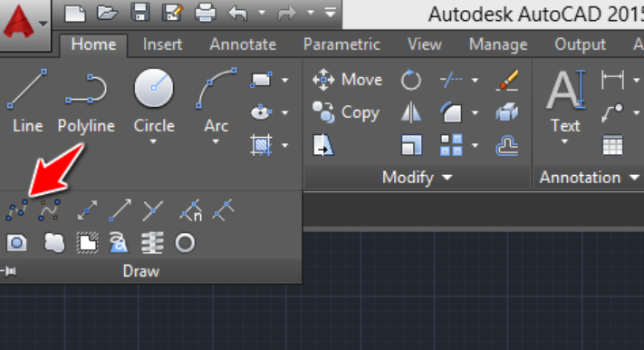Select the Rotate tool
The width and height of the screenshot is (644, 350).
click(x=410, y=80)
